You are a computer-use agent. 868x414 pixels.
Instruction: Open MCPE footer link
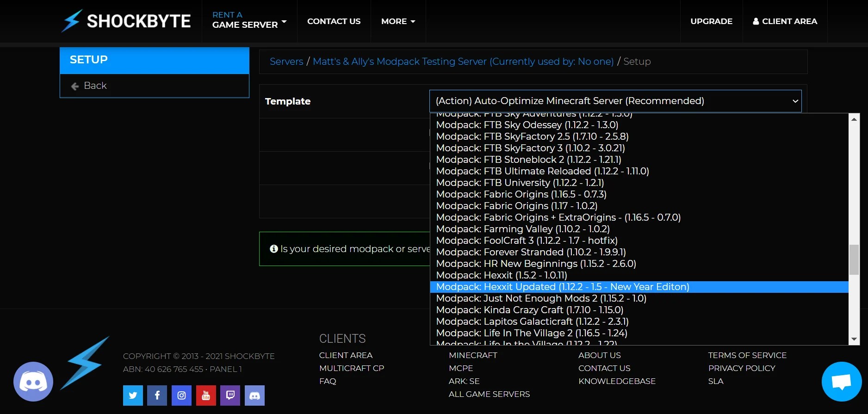coord(461,368)
